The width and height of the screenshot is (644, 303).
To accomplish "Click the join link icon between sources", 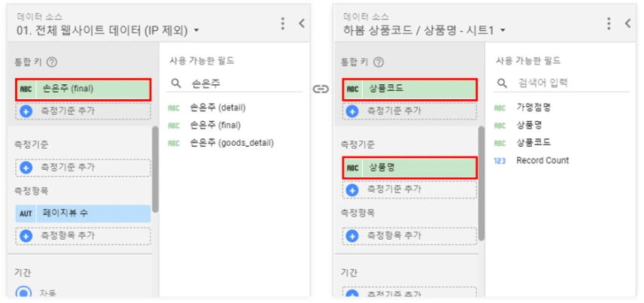I will click(x=321, y=89).
